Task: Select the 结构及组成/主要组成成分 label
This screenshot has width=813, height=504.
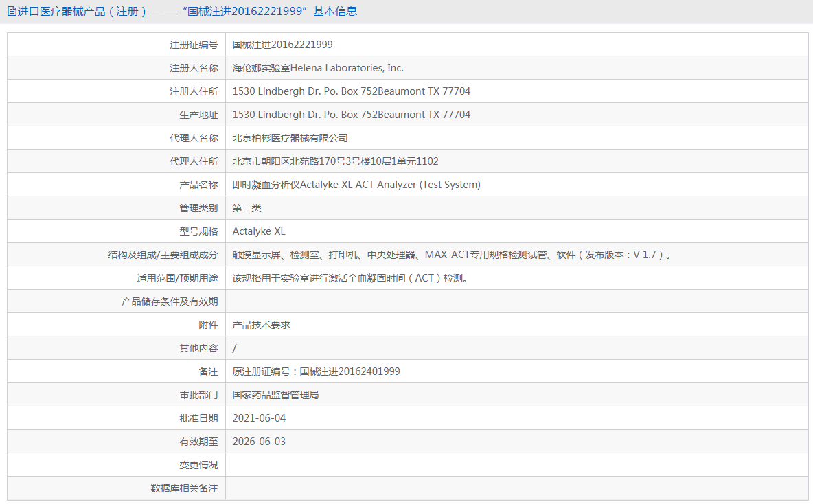Action: click(163, 255)
